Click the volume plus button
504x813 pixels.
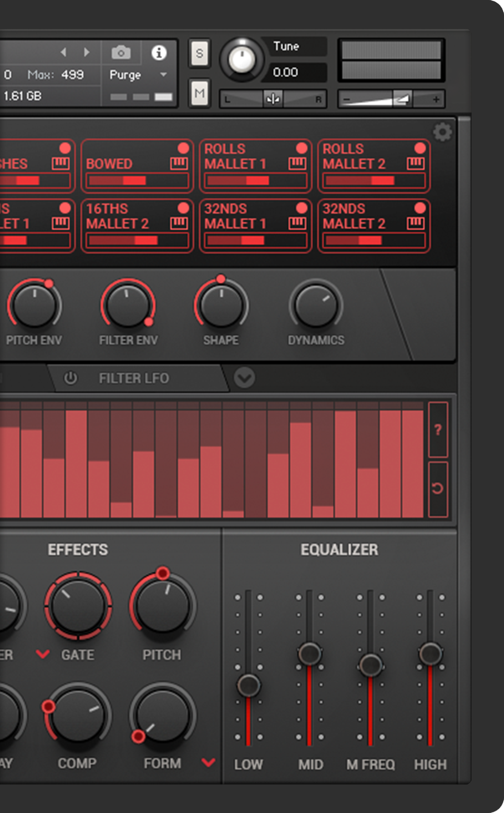point(436,100)
